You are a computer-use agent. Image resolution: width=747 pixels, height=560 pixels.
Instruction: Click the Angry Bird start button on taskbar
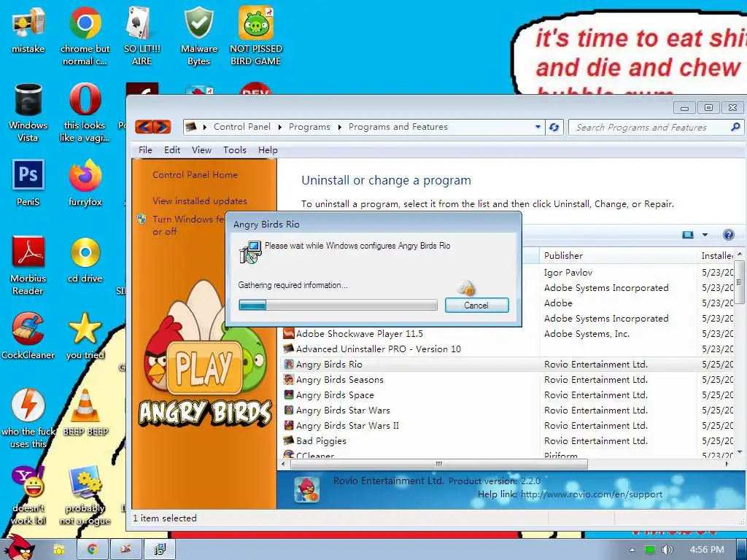[19, 548]
